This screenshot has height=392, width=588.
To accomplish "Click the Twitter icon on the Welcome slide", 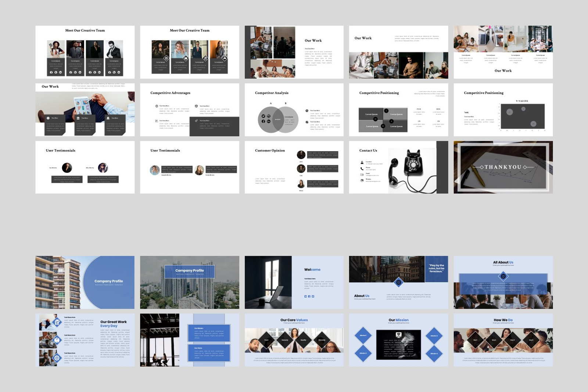I will pos(313,296).
